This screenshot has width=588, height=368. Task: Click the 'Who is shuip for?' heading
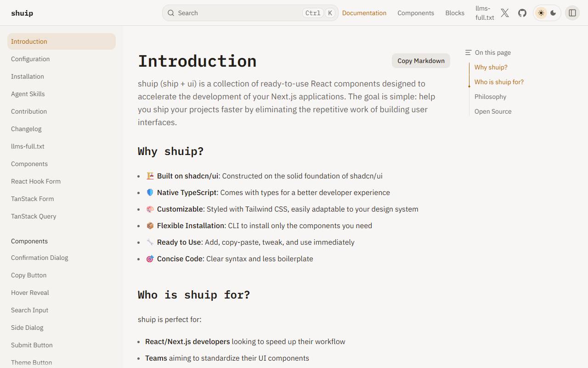point(194,295)
